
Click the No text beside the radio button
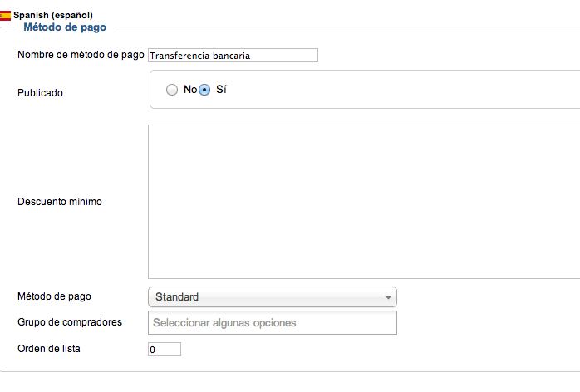coord(190,90)
